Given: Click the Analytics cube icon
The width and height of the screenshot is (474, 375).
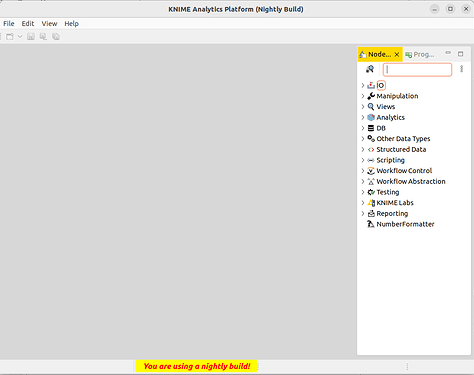Looking at the screenshot, I should (x=371, y=117).
